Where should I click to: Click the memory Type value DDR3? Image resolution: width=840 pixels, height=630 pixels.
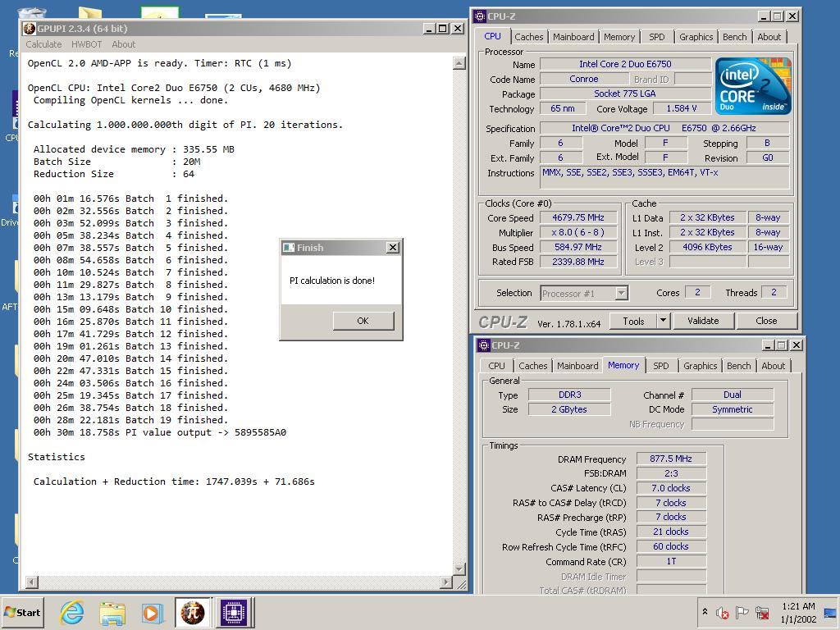[569, 395]
